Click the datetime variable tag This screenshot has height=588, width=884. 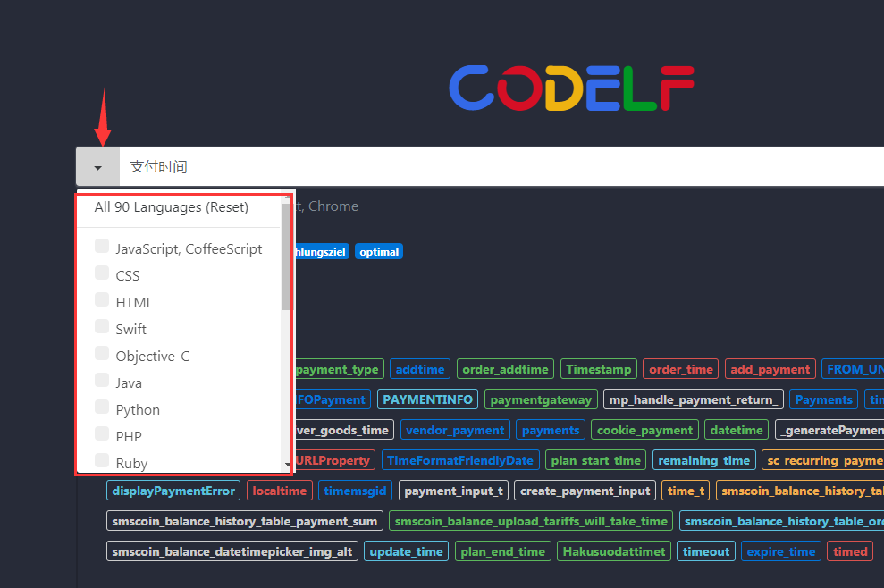pyautogui.click(x=737, y=430)
